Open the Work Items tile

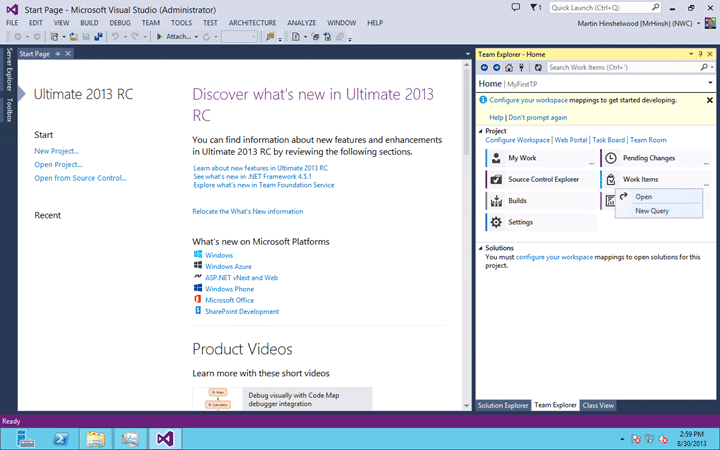pyautogui.click(x=655, y=180)
